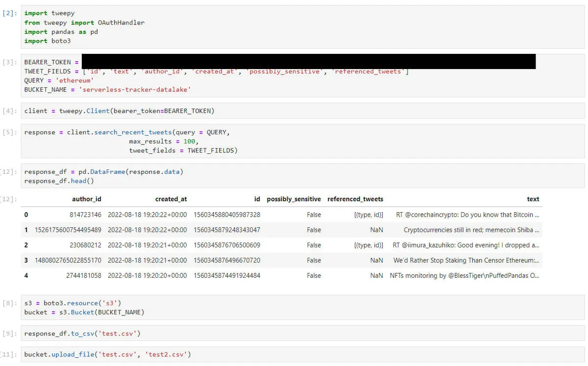This screenshot has width=588, height=366.
Task: Click the tweet text We'd Rather Stop Staking
Action: [x=466, y=260]
